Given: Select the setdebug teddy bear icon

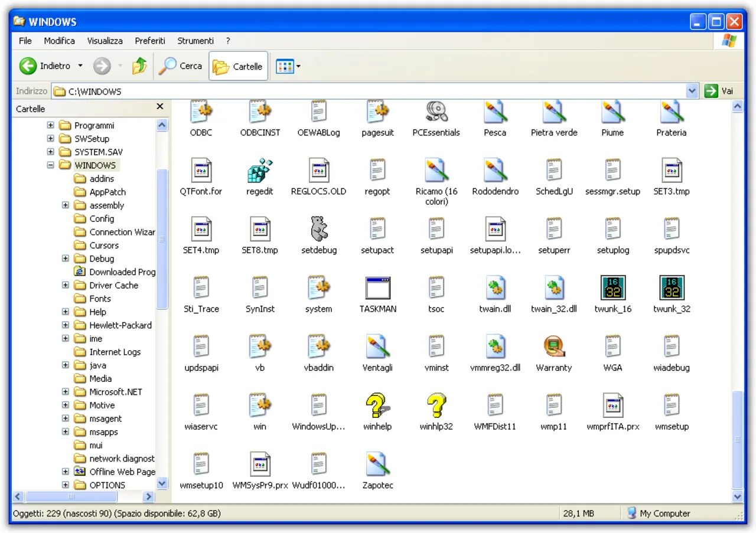Looking at the screenshot, I should (x=319, y=229).
